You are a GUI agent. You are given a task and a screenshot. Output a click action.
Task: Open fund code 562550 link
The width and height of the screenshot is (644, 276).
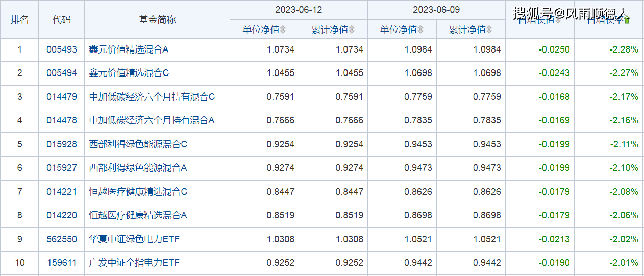[62, 239]
